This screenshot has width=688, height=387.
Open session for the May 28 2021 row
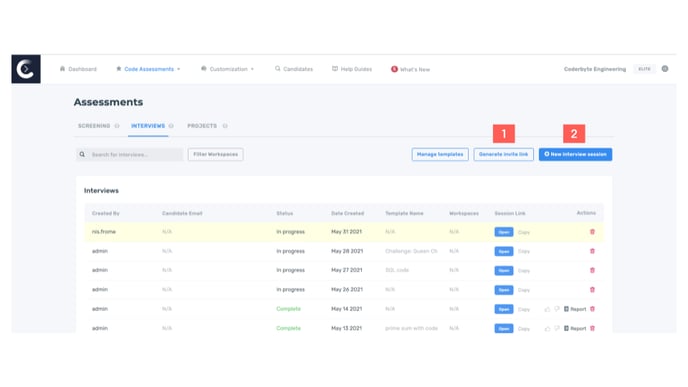[504, 251]
